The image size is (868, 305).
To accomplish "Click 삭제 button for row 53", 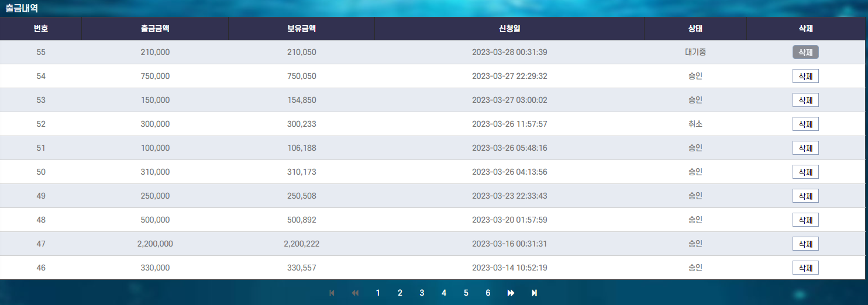I will [805, 100].
